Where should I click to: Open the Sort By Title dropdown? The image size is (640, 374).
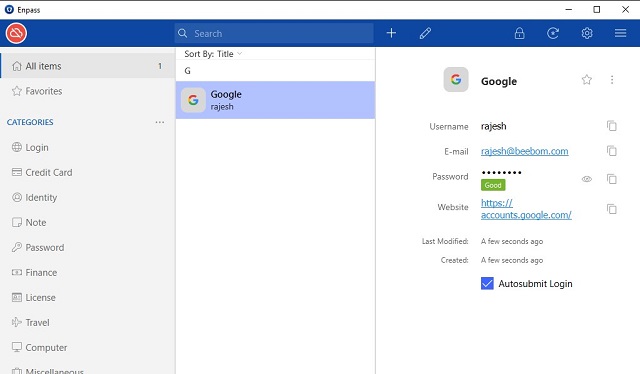point(213,54)
